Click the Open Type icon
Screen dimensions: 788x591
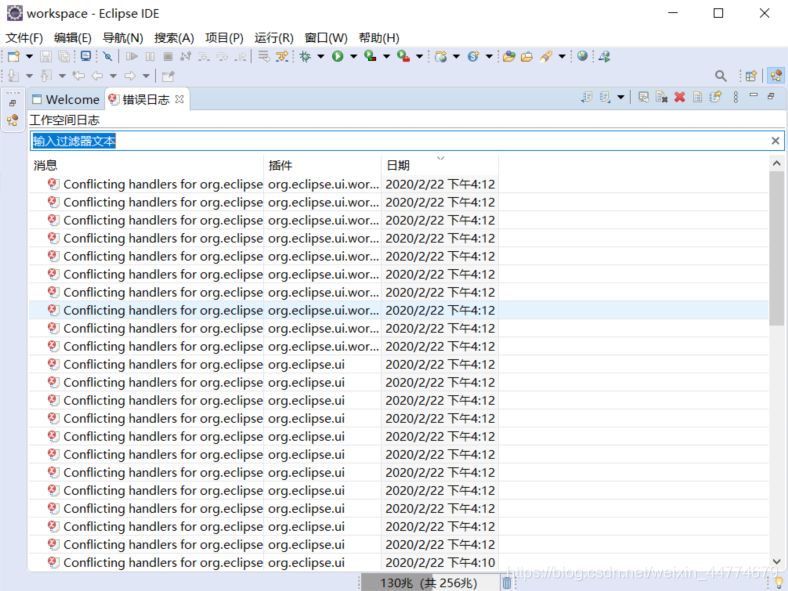click(x=509, y=56)
